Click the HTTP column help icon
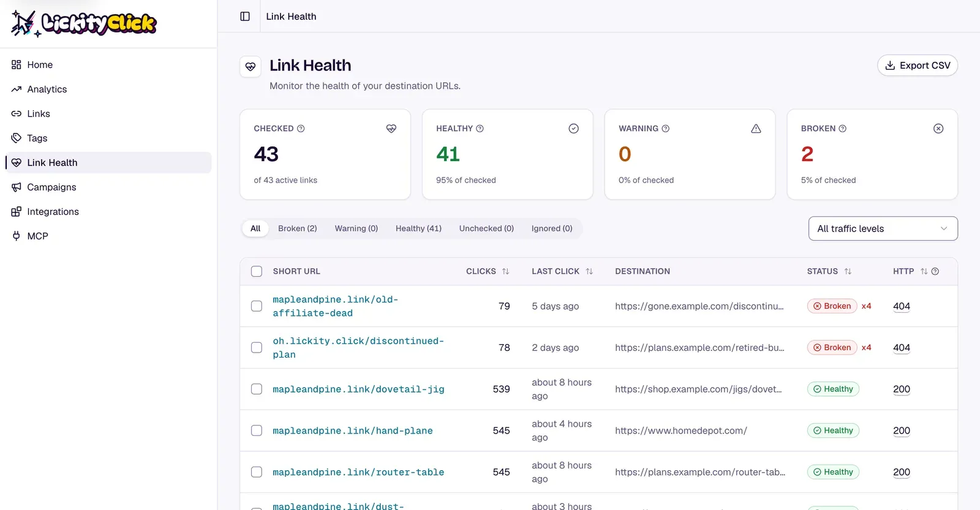Viewport: 980px width, 510px height. pos(935,271)
